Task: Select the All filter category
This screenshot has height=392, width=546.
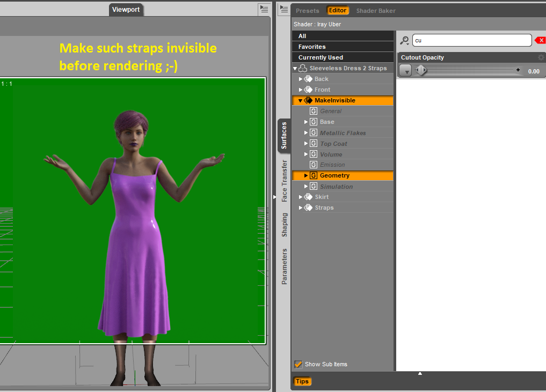Action: [343, 36]
